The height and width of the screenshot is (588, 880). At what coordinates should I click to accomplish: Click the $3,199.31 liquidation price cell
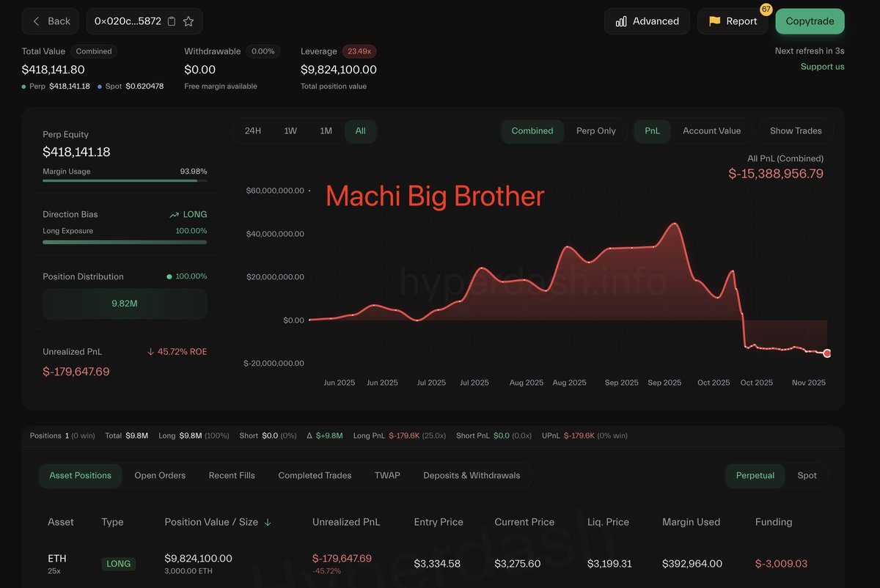pyautogui.click(x=609, y=564)
